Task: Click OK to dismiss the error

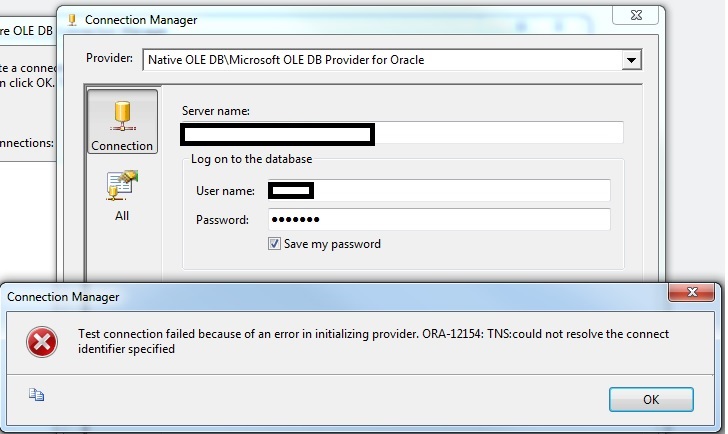Action: [651, 400]
